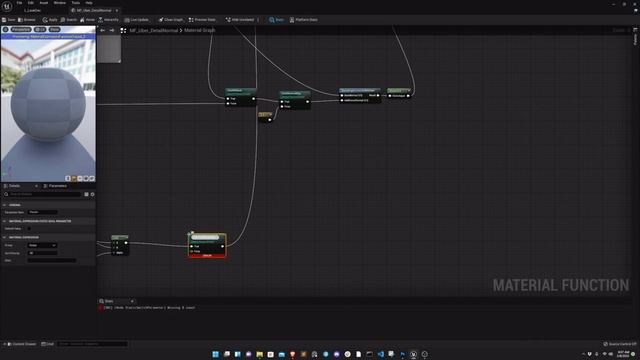Screen dimensions: 640x360
Task: Select the output result node on right
Action: click(x=399, y=93)
